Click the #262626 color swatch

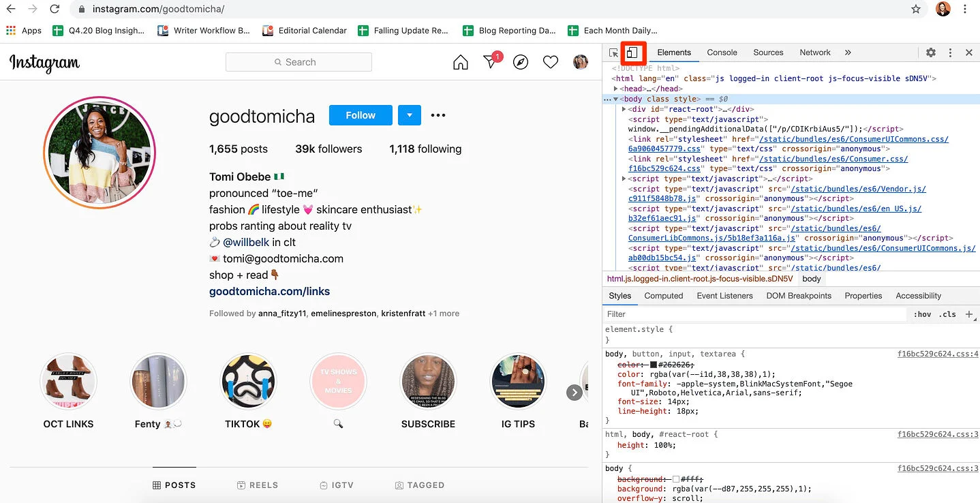(654, 365)
